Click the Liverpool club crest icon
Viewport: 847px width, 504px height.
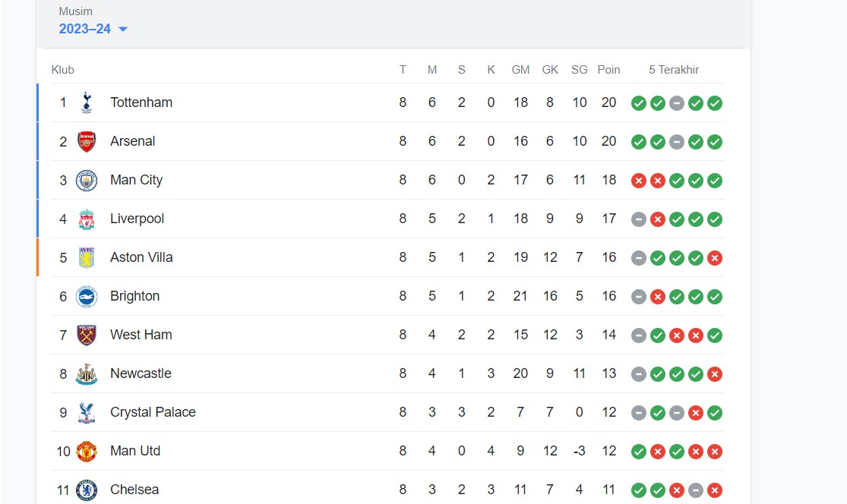point(87,219)
